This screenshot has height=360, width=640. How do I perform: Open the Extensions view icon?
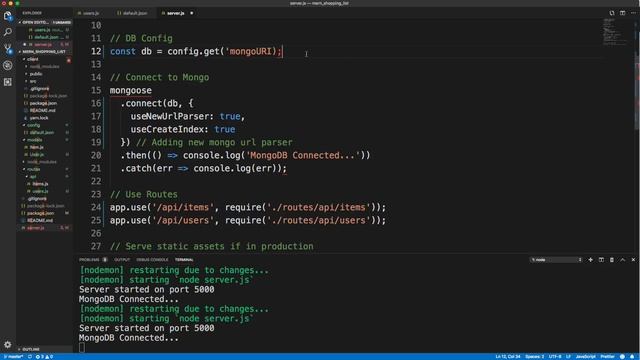[8, 82]
